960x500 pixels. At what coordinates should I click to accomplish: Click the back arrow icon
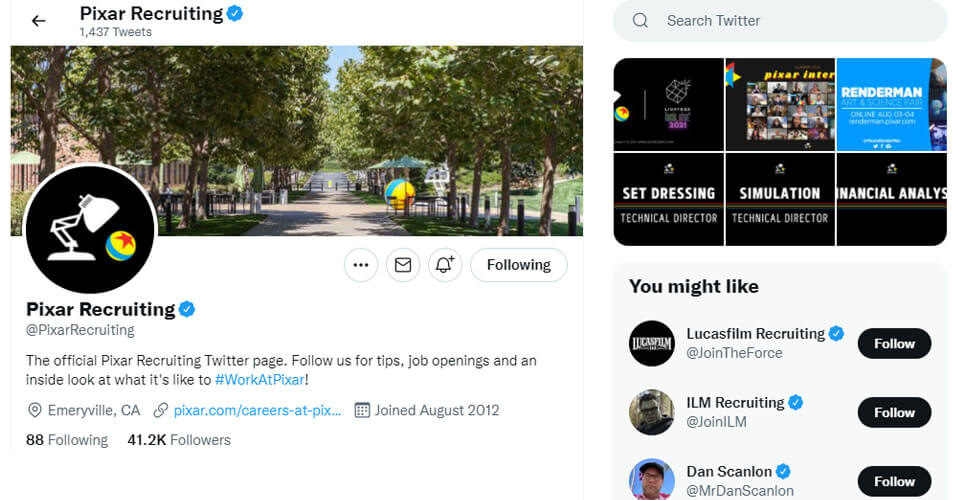point(38,20)
